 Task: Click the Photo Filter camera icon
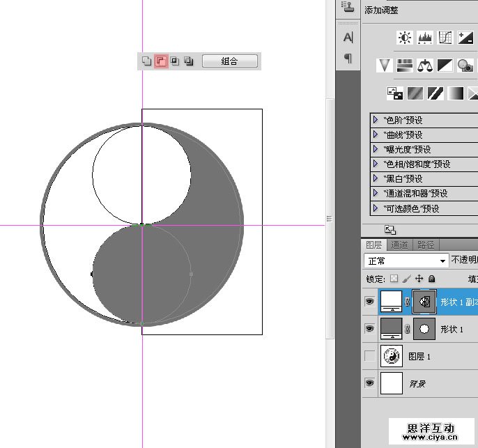[x=465, y=65]
